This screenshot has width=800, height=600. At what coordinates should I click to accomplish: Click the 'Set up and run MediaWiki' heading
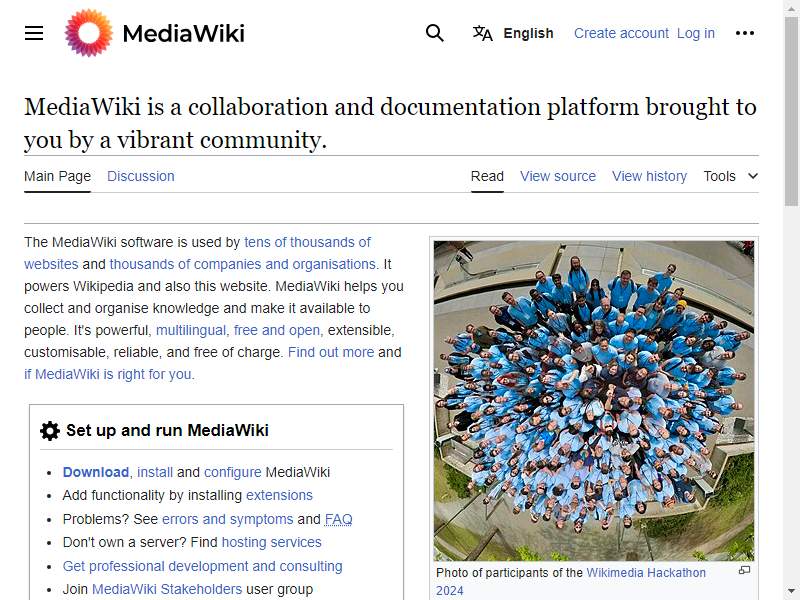click(x=167, y=430)
